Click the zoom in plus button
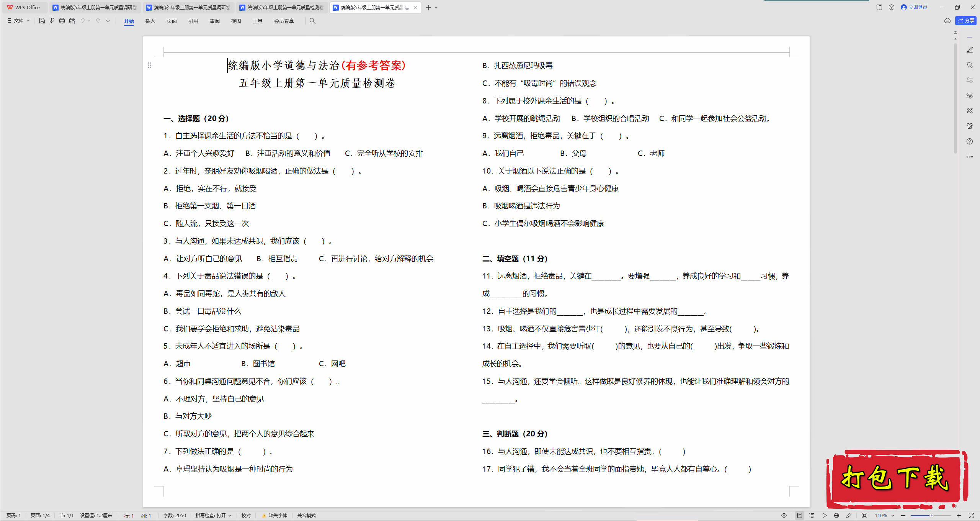The image size is (980, 521). click(x=959, y=516)
